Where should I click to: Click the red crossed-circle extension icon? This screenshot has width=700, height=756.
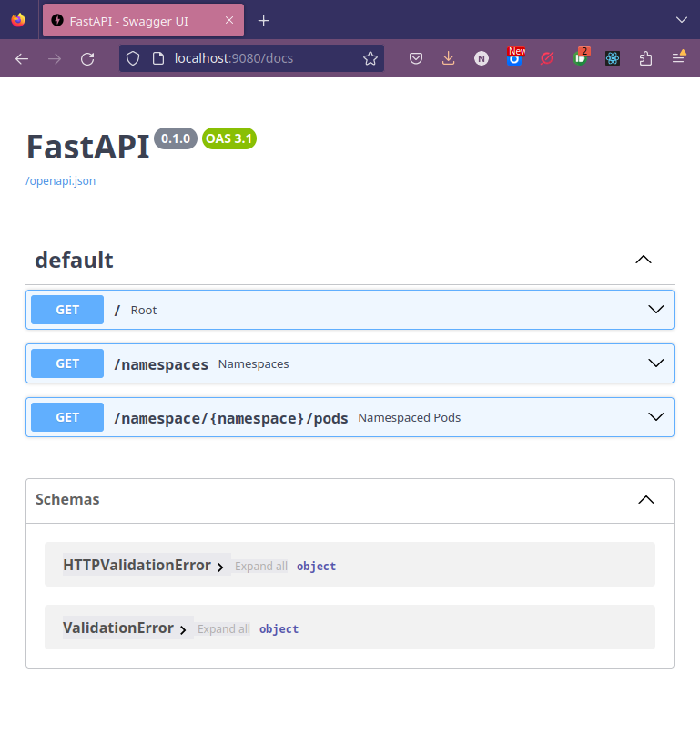pyautogui.click(x=547, y=58)
